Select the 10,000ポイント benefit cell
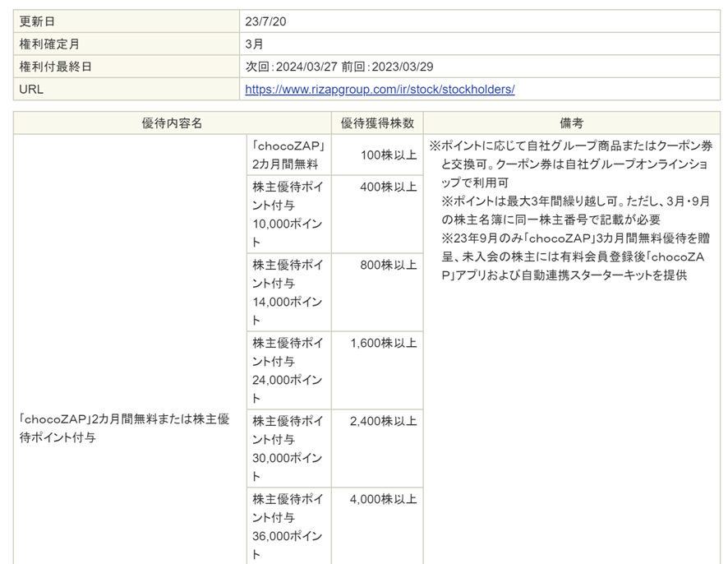 tap(288, 214)
